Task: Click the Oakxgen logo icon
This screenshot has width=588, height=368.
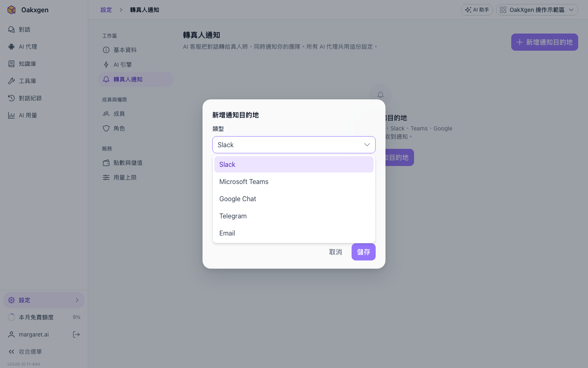Action: click(x=11, y=10)
